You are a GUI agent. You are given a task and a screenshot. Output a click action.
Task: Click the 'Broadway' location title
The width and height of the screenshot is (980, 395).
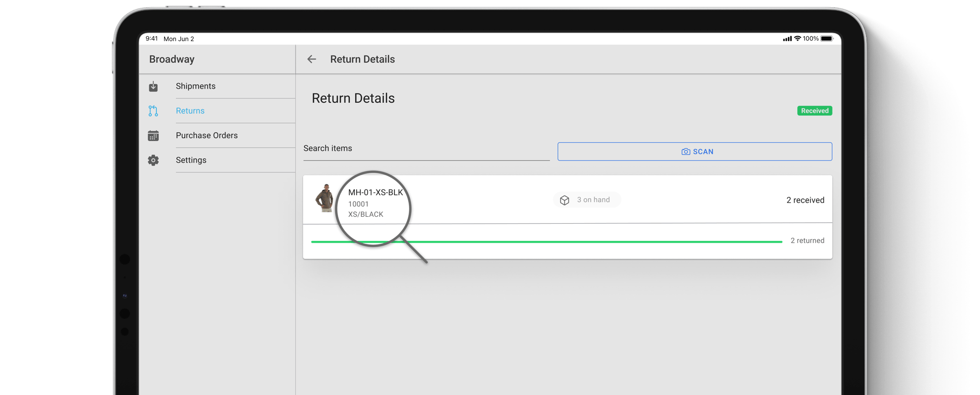pyautogui.click(x=172, y=59)
